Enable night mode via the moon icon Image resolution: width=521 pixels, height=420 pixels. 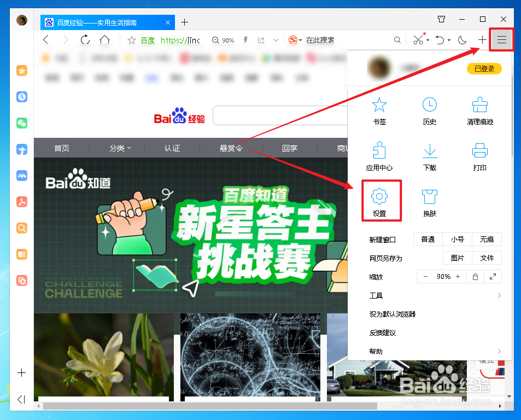(x=462, y=39)
